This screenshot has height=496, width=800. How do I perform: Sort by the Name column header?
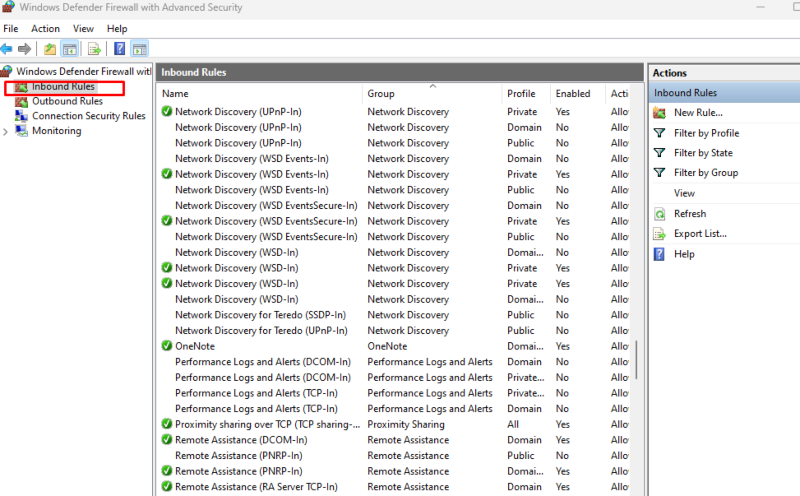point(260,93)
